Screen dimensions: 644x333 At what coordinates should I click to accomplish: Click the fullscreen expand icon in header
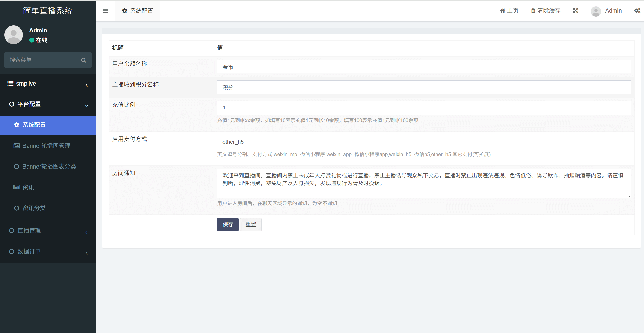point(576,11)
